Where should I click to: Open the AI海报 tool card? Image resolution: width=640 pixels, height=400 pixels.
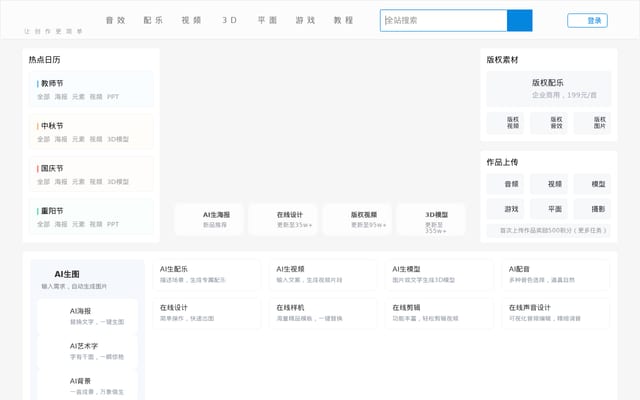point(87,316)
